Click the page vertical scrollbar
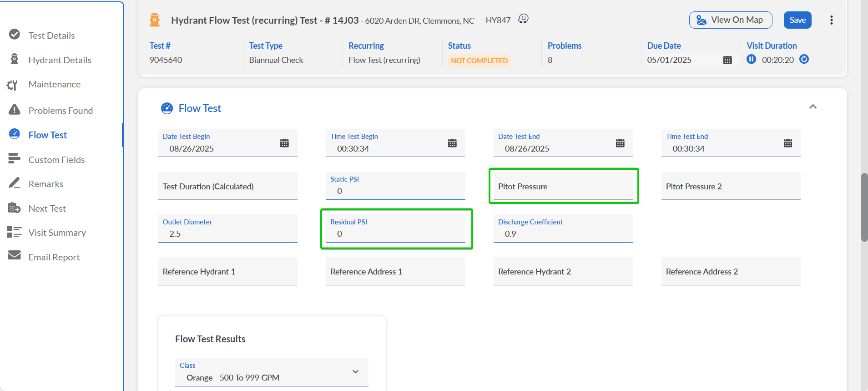Image resolution: width=868 pixels, height=391 pixels. tap(864, 207)
